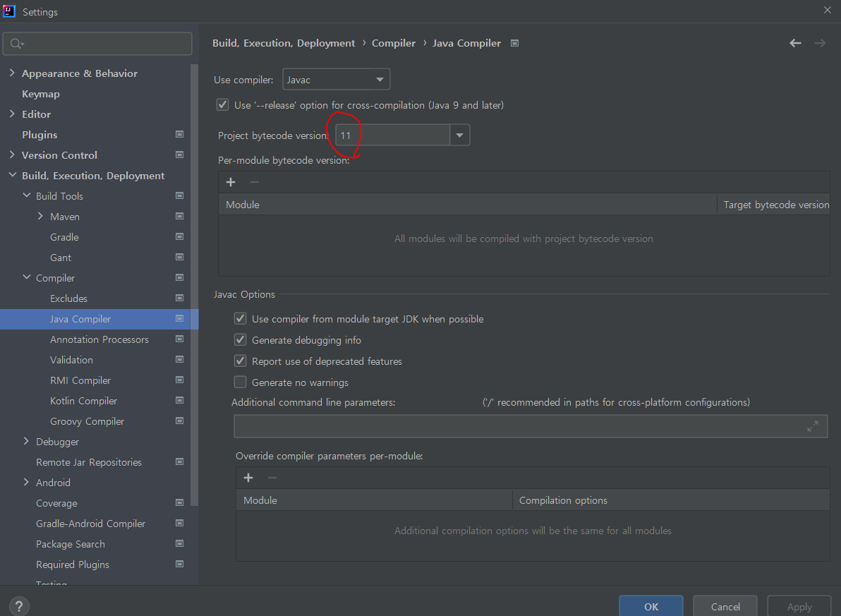Image resolution: width=841 pixels, height=616 pixels.
Task: Toggle Use compiler from module target JDK
Action: pyautogui.click(x=241, y=319)
